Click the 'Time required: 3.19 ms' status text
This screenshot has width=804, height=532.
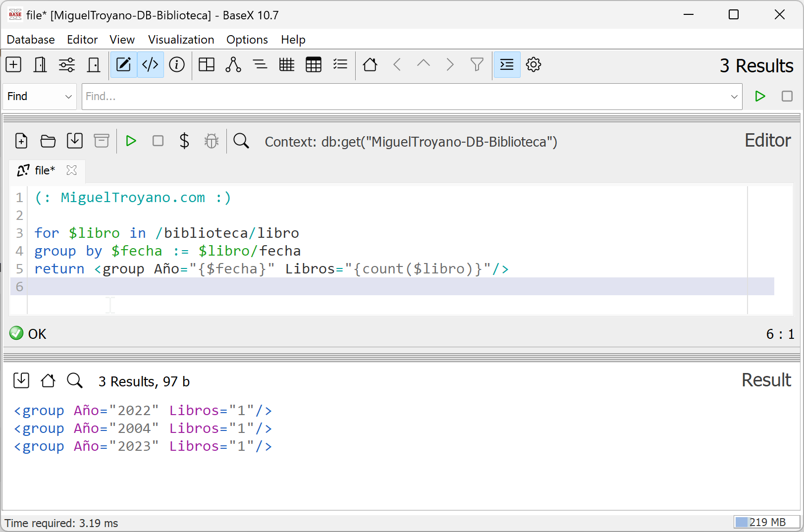[x=61, y=523]
